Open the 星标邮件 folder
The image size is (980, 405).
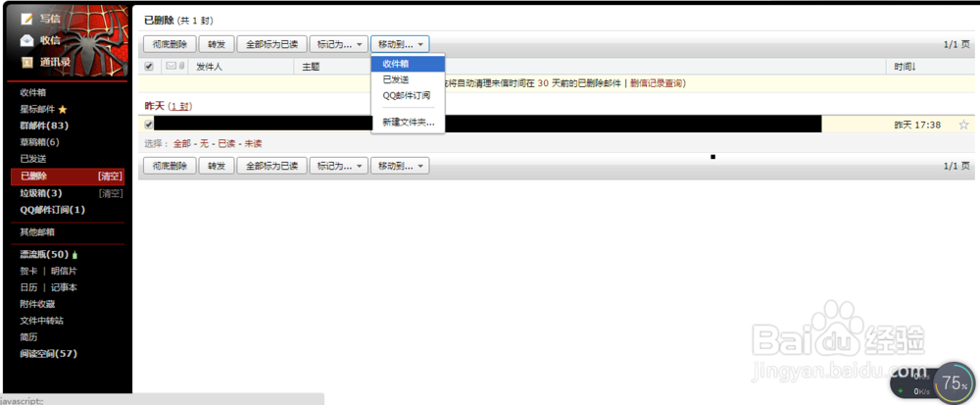click(37, 110)
